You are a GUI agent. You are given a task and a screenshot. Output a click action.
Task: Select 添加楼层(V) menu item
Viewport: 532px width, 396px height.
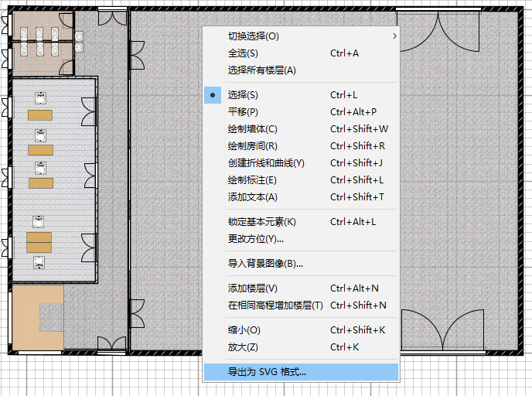pyautogui.click(x=301, y=288)
